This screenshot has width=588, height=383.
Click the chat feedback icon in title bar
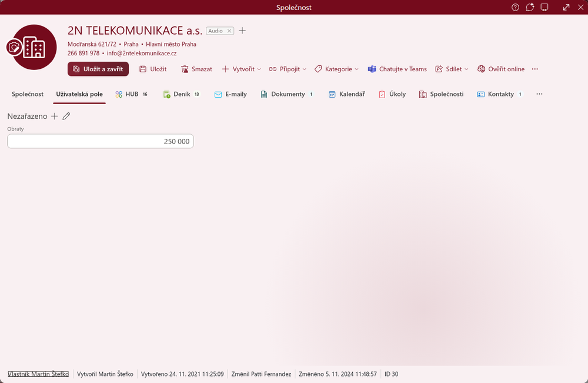(530, 8)
